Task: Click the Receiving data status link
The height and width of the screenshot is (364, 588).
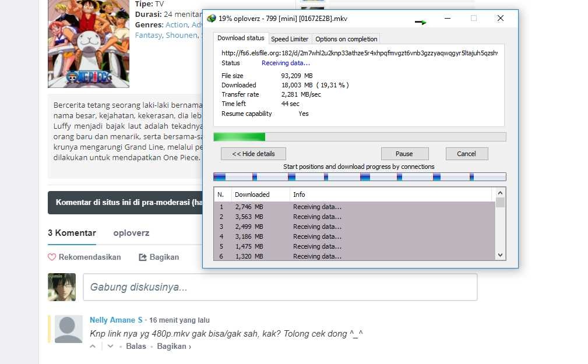Action: point(286,63)
